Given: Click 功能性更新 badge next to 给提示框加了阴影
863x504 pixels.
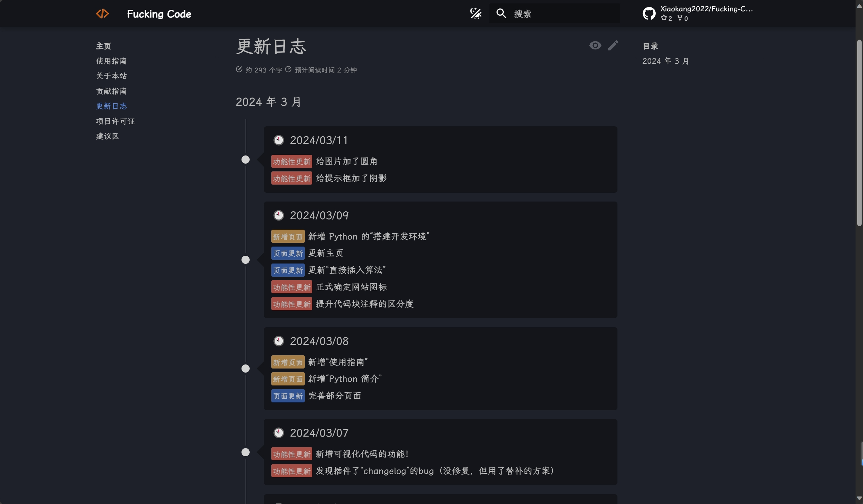Looking at the screenshot, I should click(x=291, y=178).
